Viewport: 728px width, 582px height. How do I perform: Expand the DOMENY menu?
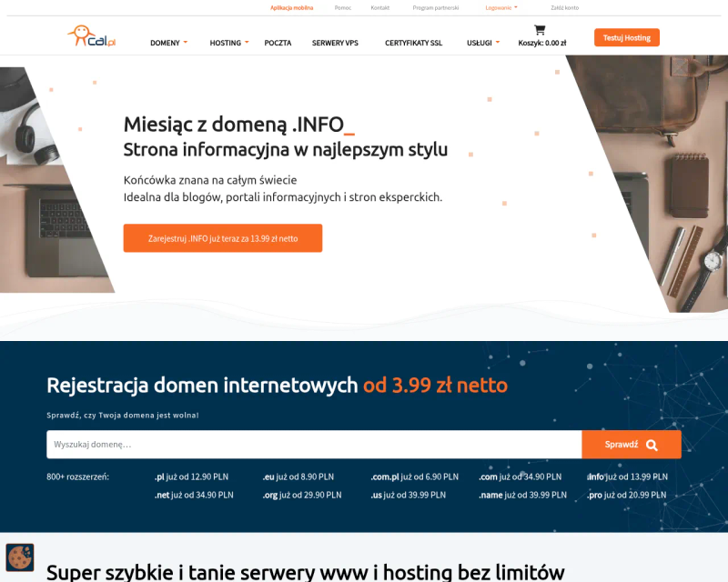click(x=168, y=42)
